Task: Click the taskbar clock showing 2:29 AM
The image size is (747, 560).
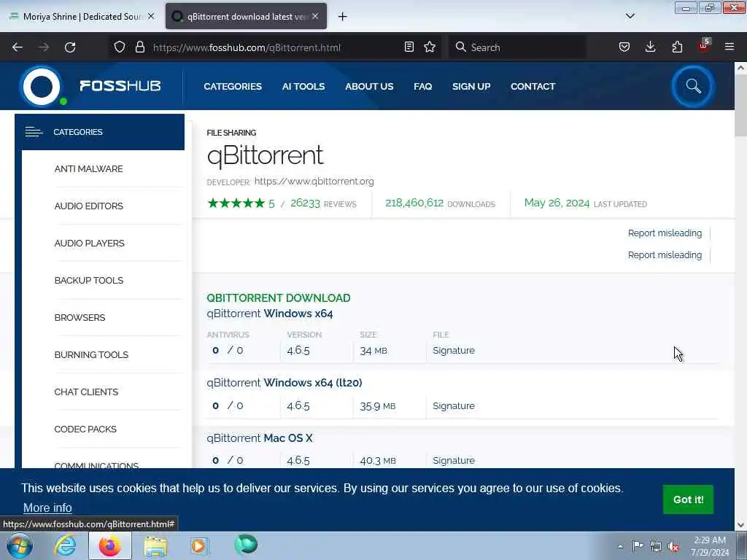Action: [710, 546]
